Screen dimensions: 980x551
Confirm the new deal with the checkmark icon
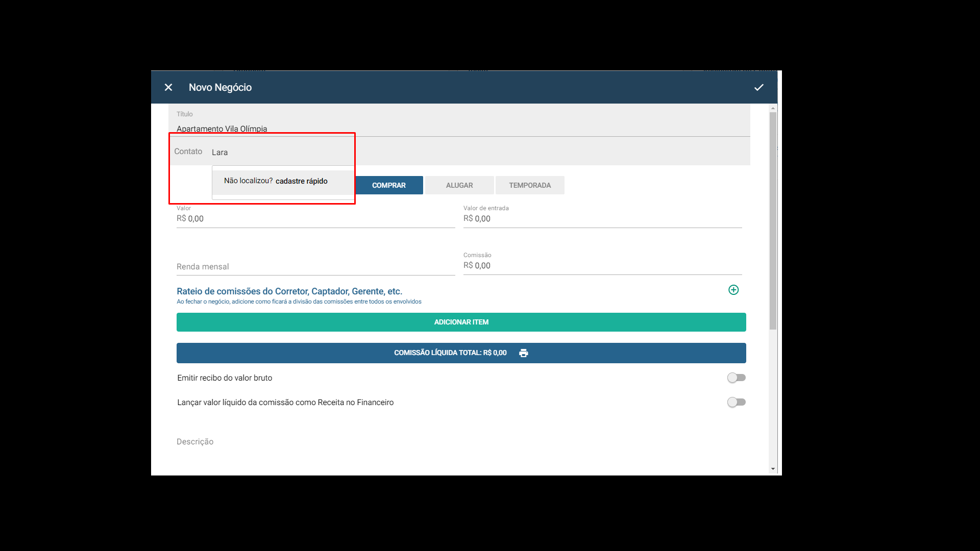(x=759, y=87)
